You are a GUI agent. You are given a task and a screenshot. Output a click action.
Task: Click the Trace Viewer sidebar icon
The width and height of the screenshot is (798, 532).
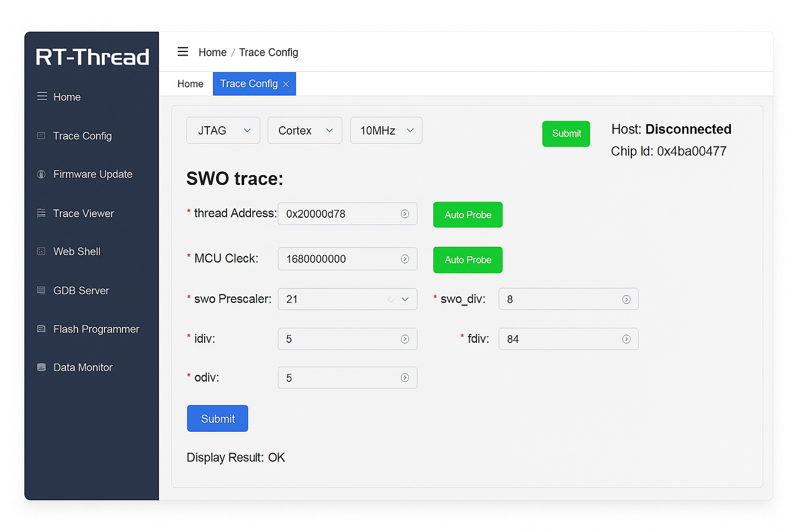[42, 214]
